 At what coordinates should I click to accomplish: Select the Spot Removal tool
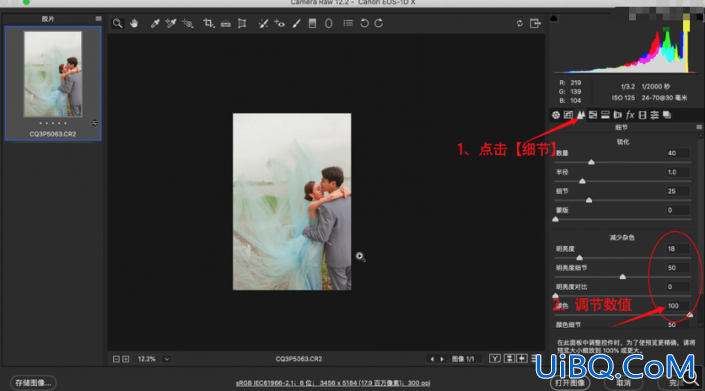(x=263, y=23)
